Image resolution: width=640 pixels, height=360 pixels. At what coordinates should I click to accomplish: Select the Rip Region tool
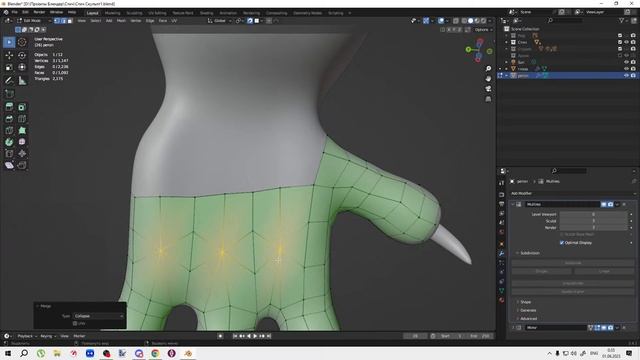point(22,165)
